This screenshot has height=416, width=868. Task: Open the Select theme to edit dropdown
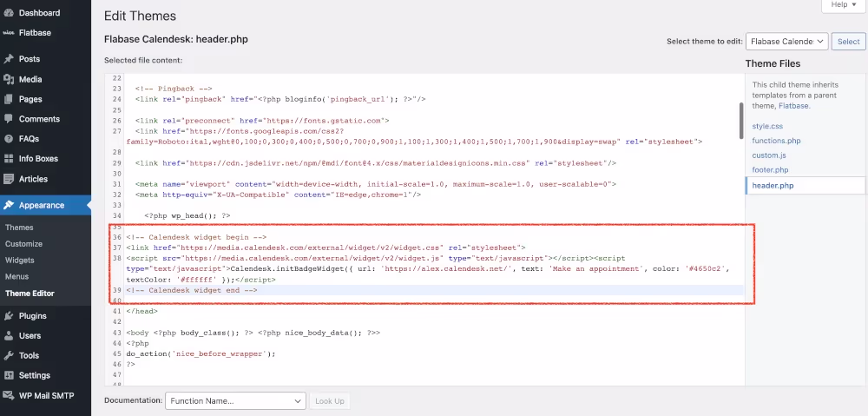pyautogui.click(x=786, y=42)
